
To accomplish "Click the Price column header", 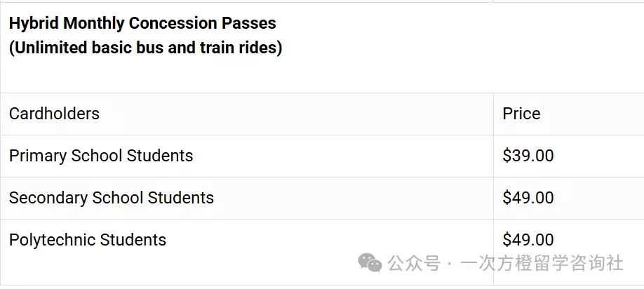I will tap(521, 114).
